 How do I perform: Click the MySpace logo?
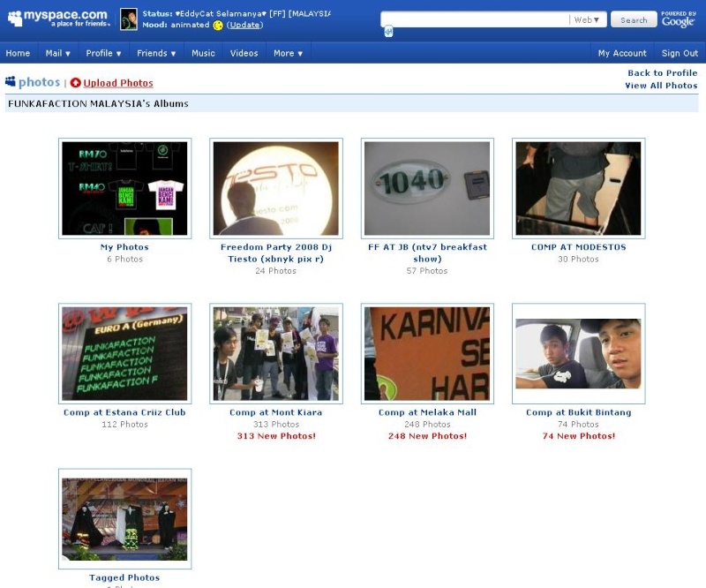(58, 18)
